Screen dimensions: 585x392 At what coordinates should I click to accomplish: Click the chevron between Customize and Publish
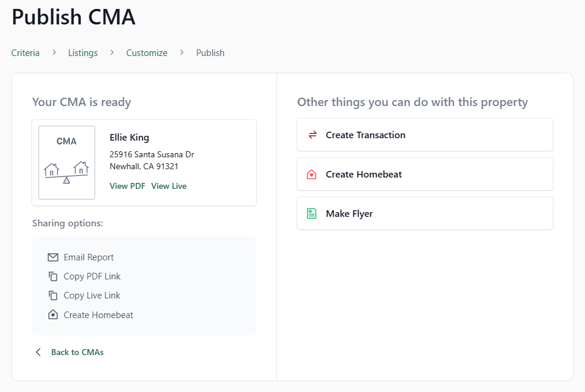point(182,52)
